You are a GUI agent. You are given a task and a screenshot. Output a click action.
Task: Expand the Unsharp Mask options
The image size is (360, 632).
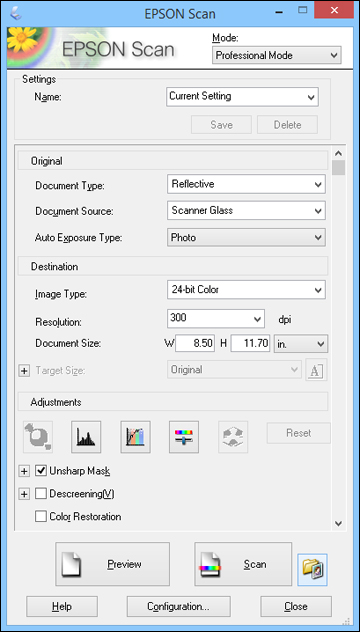pyautogui.click(x=25, y=471)
